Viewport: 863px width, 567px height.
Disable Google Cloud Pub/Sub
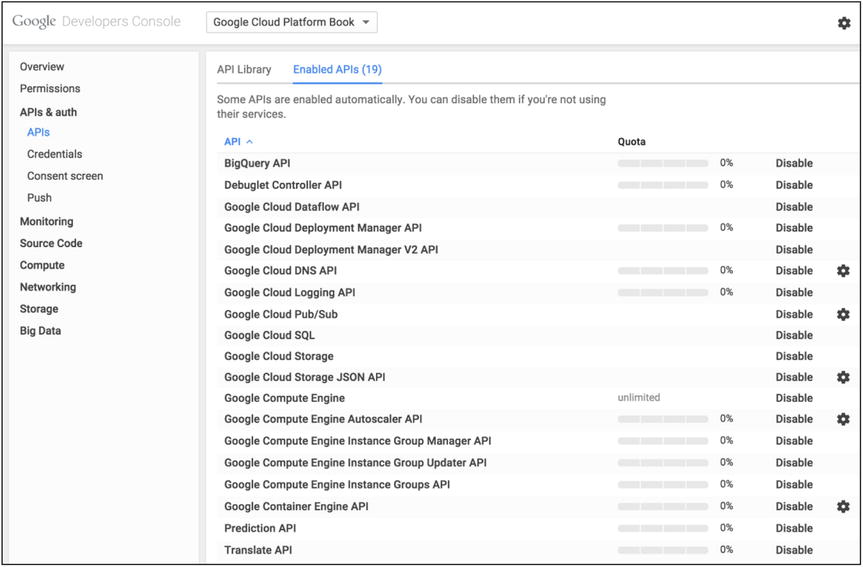[x=794, y=314]
